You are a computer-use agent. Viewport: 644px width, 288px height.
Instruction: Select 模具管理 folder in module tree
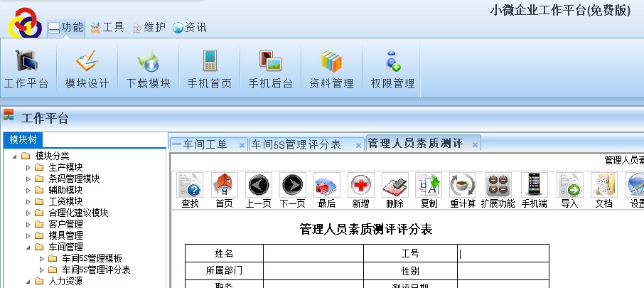(x=65, y=236)
